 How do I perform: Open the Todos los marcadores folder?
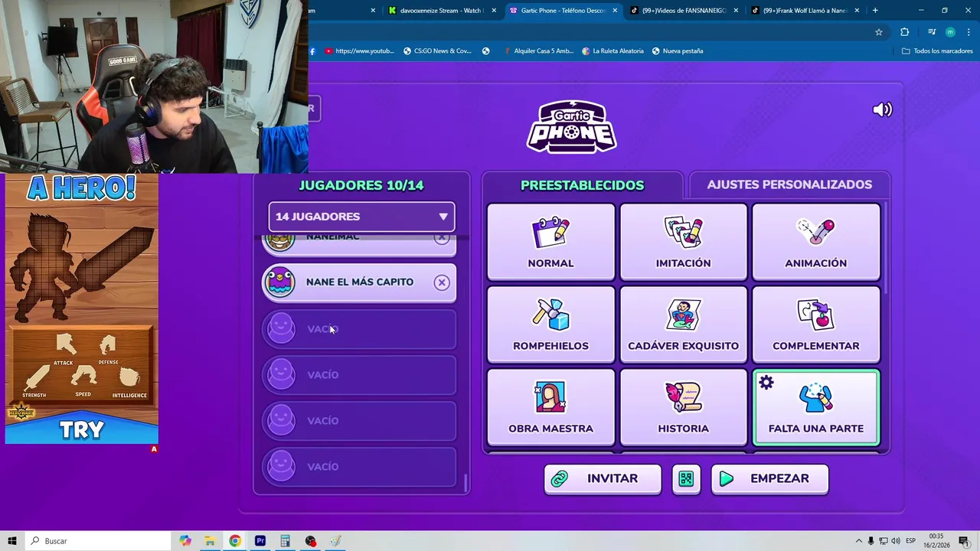pos(937,51)
